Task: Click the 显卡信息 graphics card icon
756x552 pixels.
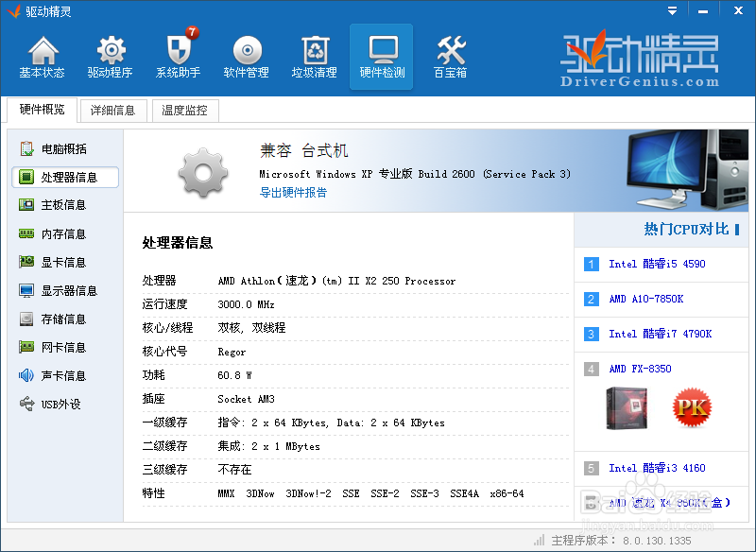Action: pyautogui.click(x=26, y=262)
